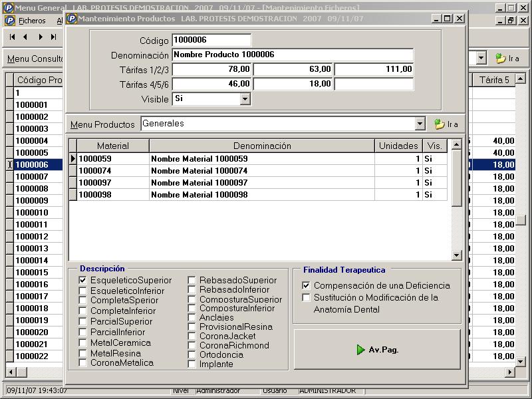Go to previous record in navigation toolbar

(25, 37)
